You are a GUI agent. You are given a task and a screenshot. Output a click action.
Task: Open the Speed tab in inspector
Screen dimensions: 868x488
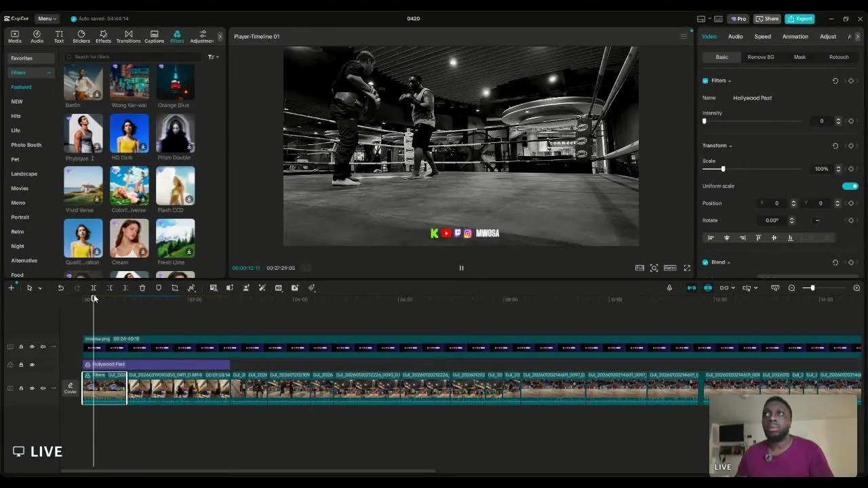click(762, 37)
